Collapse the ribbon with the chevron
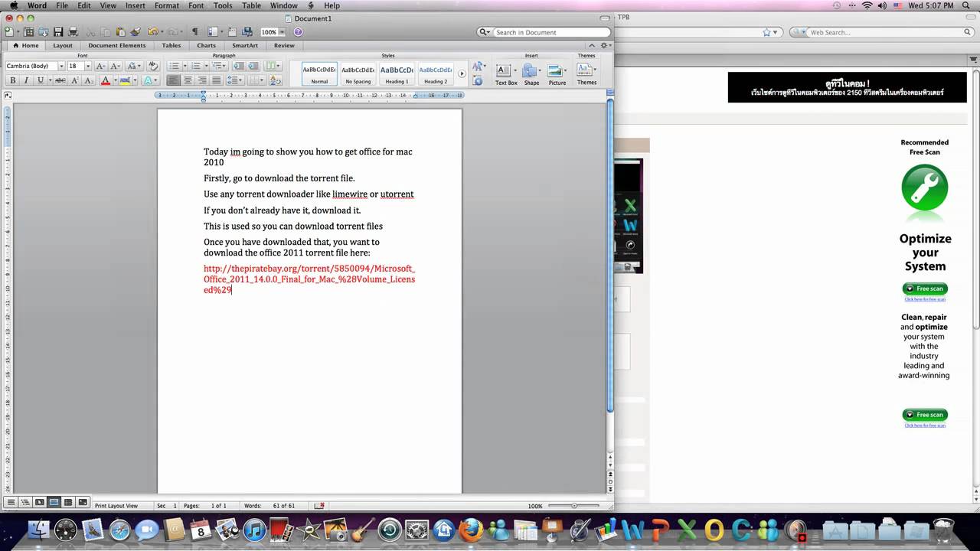This screenshot has width=980, height=551. click(x=592, y=45)
